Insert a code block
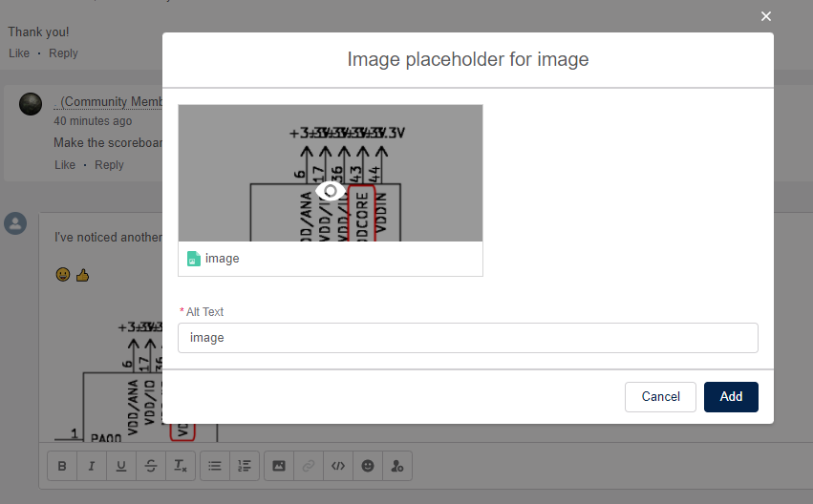Viewport: 813px width, 504px height. tap(338, 466)
